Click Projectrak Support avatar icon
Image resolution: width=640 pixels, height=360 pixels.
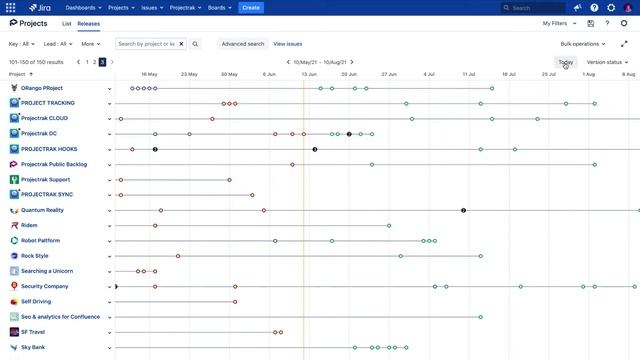[x=14, y=179]
